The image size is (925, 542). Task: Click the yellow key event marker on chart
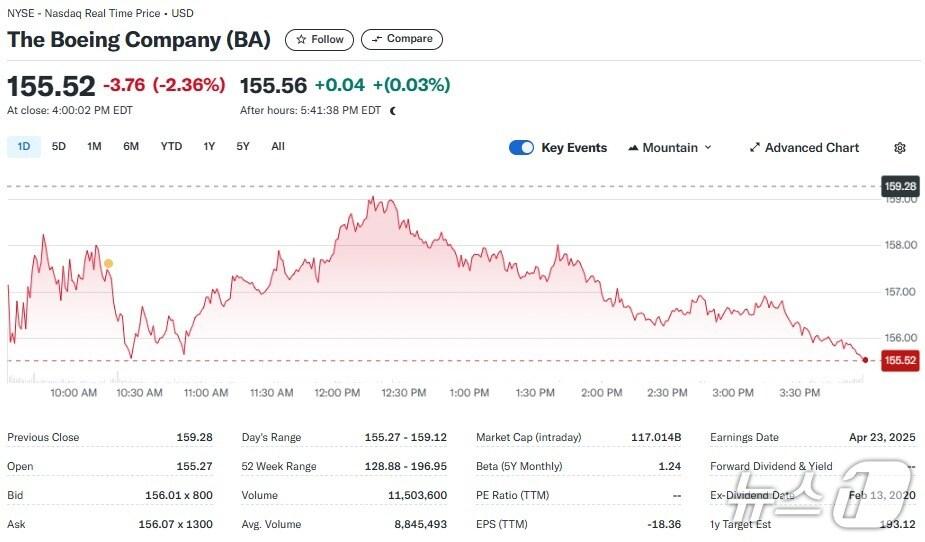[x=108, y=263]
